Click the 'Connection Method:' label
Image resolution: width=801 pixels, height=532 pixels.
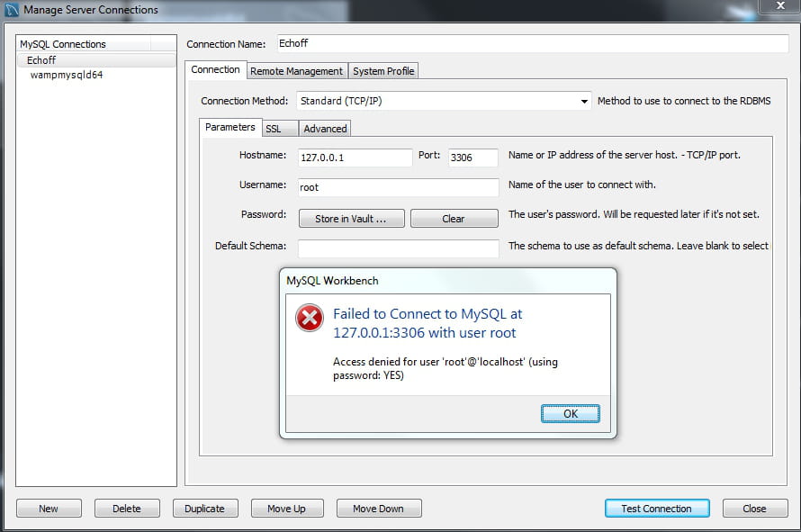(x=244, y=101)
